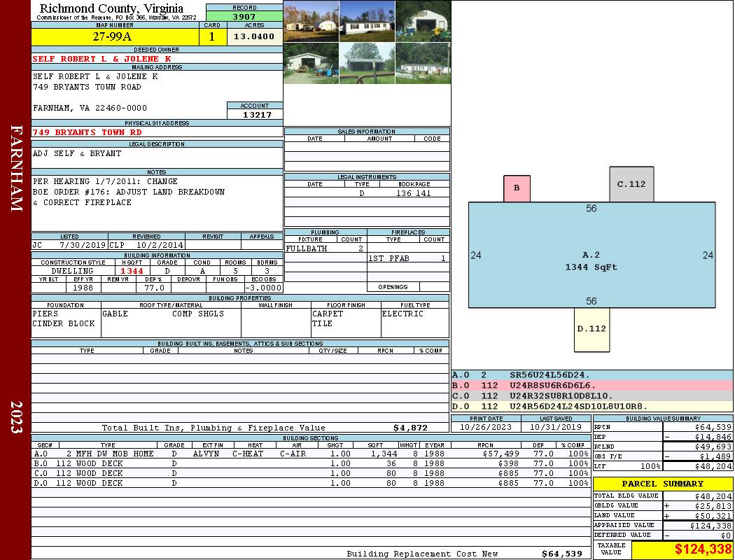Click the A.0 MFH DW MOB HOME row
The image size is (735, 560).
(x=311, y=454)
